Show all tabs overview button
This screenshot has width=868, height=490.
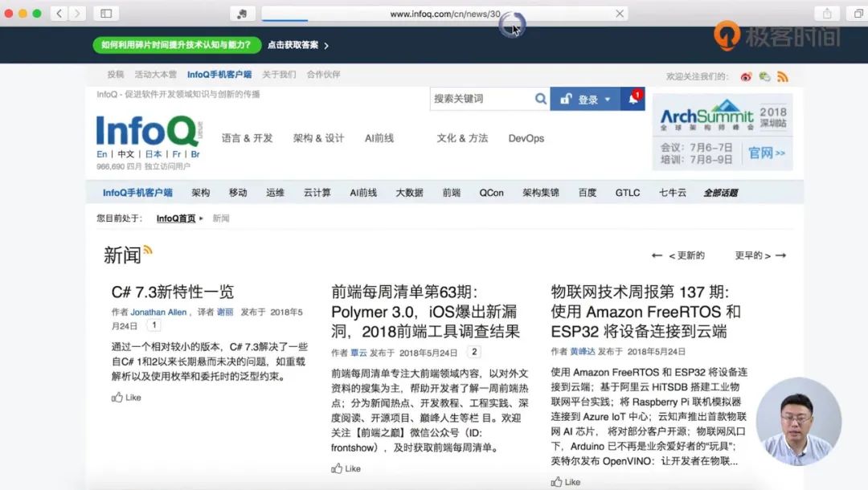point(858,14)
